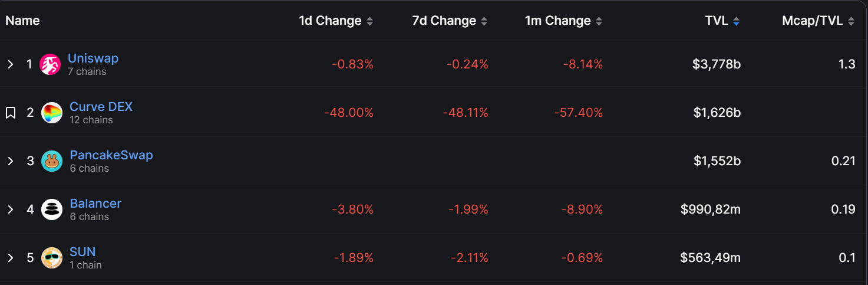Expand the Balancer row chevron
Image resolution: width=868 pixels, height=285 pixels.
[x=10, y=209]
